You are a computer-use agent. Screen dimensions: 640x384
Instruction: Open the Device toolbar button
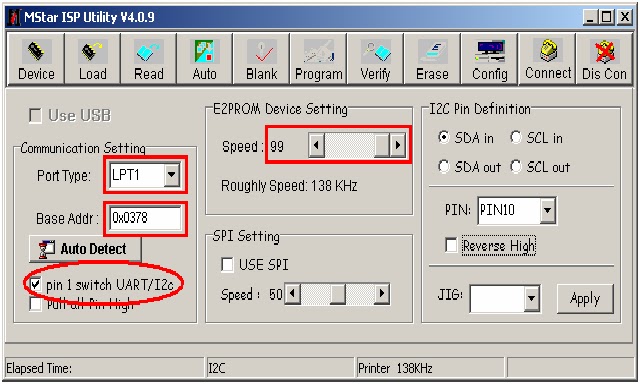pyautogui.click(x=36, y=59)
